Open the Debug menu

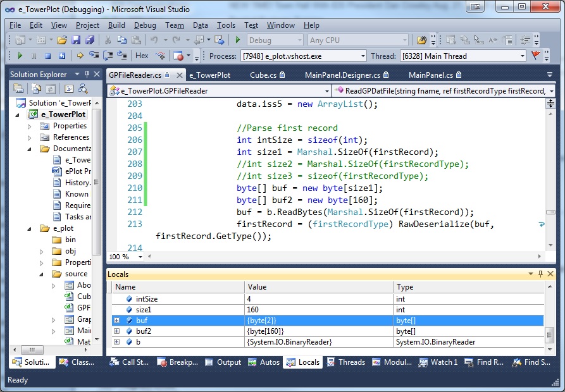pos(145,25)
